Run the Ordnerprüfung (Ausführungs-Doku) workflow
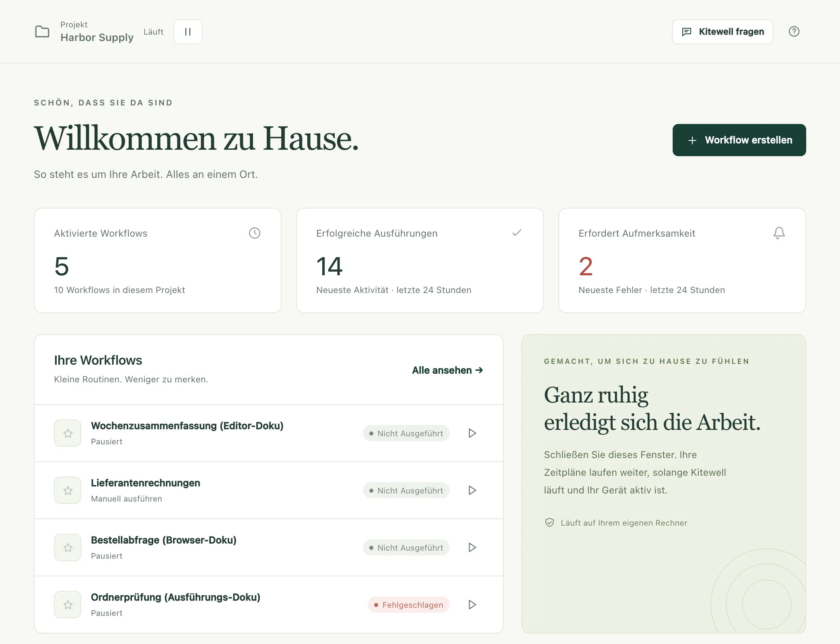The height and width of the screenshot is (644, 840). click(472, 605)
